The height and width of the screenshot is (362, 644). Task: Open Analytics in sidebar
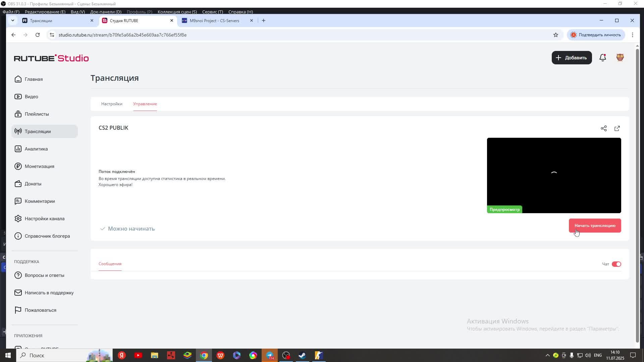point(36,149)
